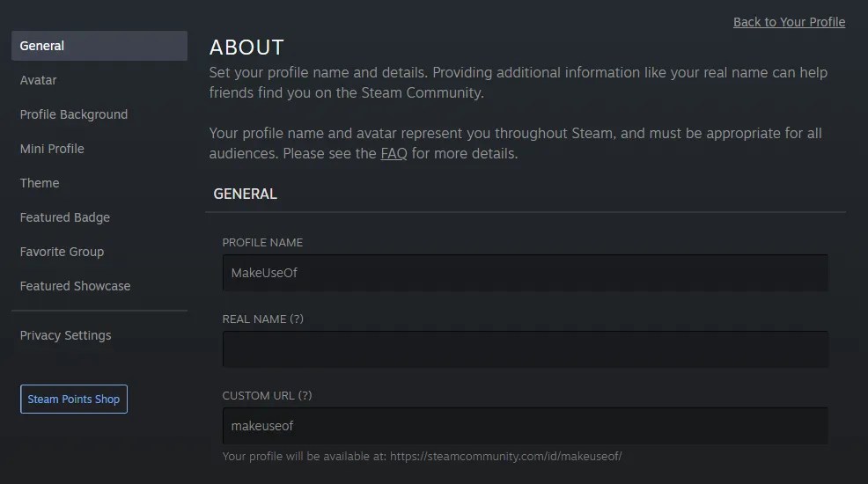Go to Privacy Settings
This screenshot has height=484, width=868.
coord(65,335)
